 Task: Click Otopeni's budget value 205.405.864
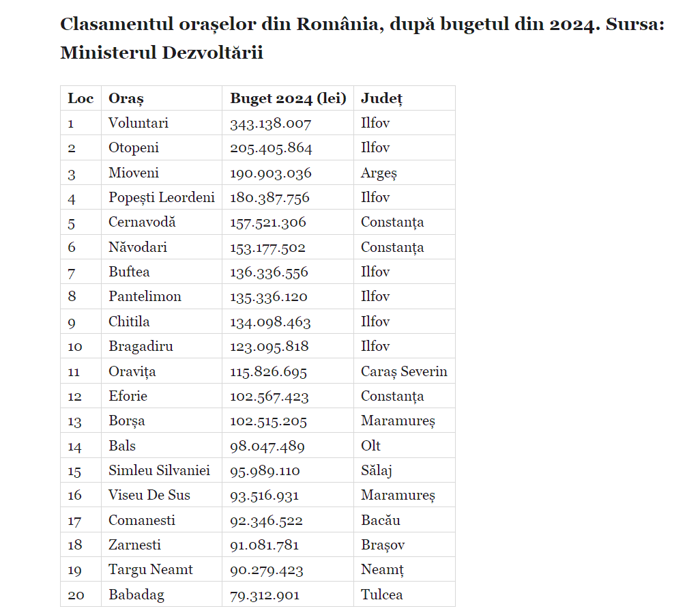click(x=271, y=148)
